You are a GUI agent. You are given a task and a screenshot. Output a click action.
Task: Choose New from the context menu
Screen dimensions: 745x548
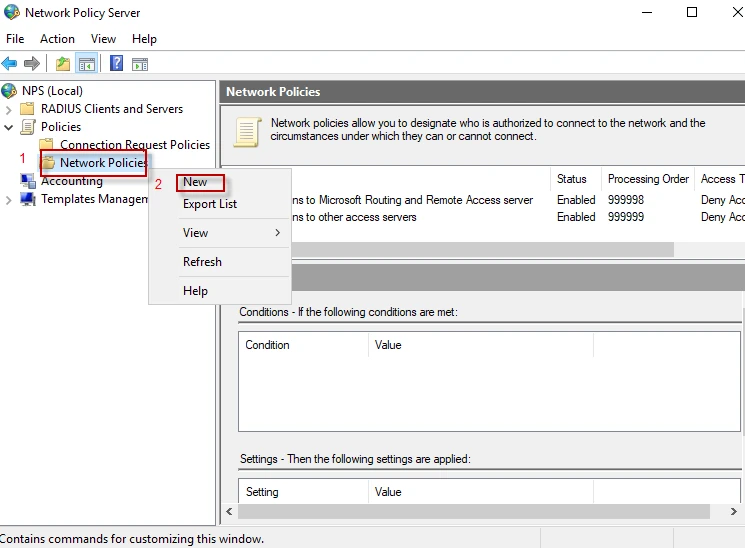pyautogui.click(x=196, y=182)
